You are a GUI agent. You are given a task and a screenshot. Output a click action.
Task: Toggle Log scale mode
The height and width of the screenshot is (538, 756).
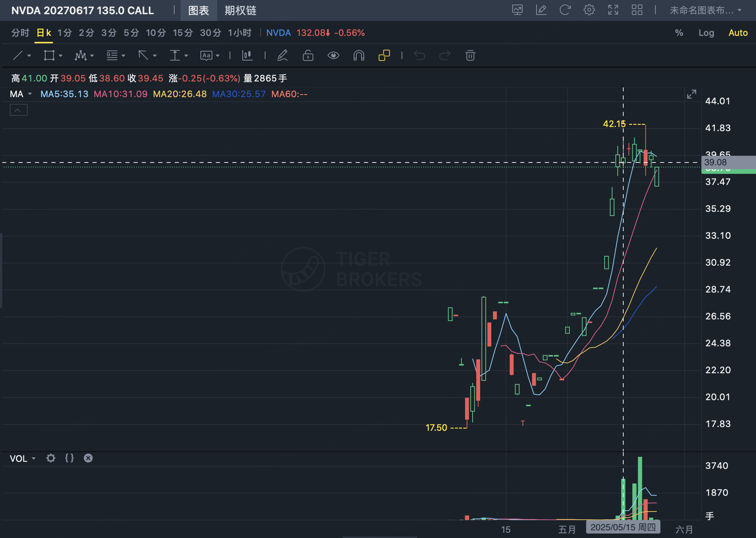706,33
